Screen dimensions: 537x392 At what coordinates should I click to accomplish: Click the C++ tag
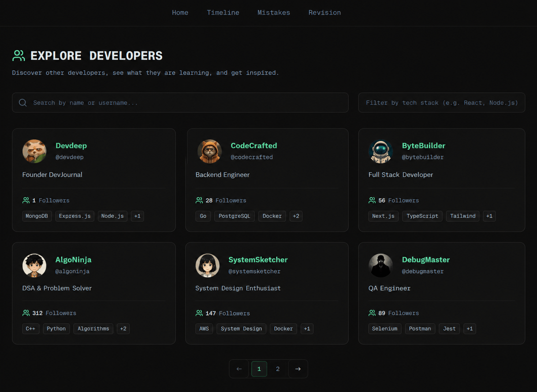tap(31, 329)
